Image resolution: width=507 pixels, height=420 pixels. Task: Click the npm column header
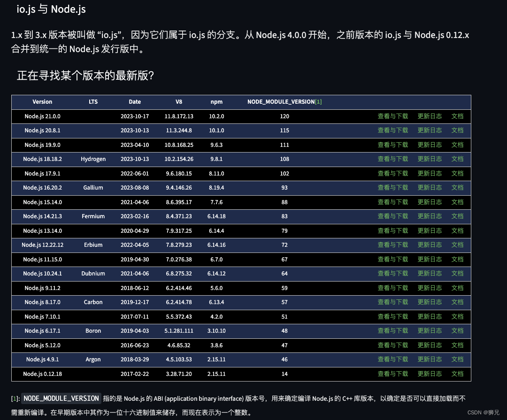[x=216, y=102]
